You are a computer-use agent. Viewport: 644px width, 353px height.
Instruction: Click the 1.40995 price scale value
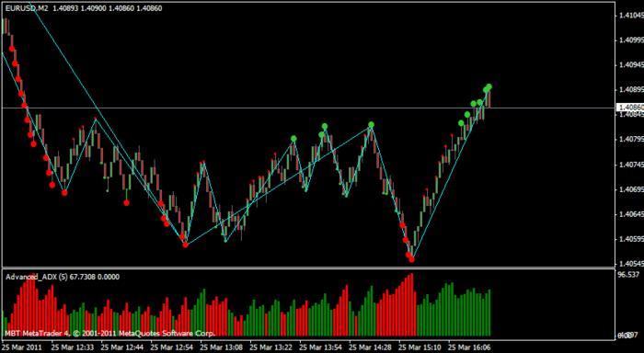(x=631, y=40)
